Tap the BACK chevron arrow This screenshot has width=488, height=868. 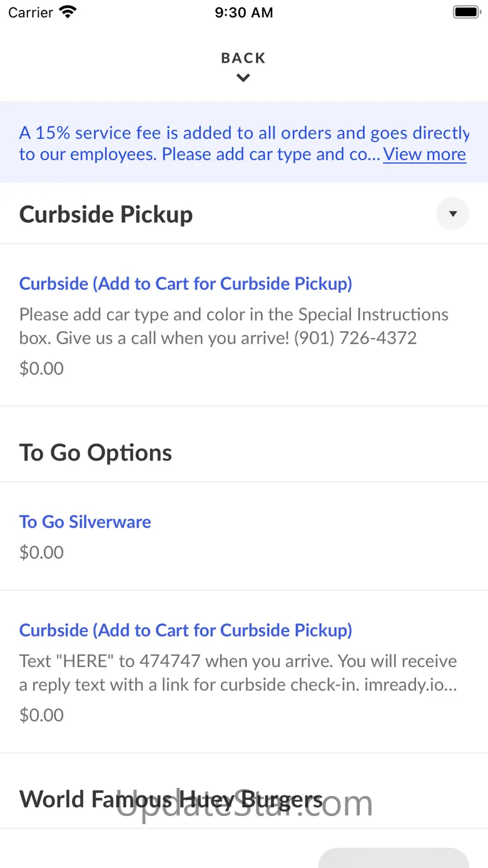click(243, 78)
